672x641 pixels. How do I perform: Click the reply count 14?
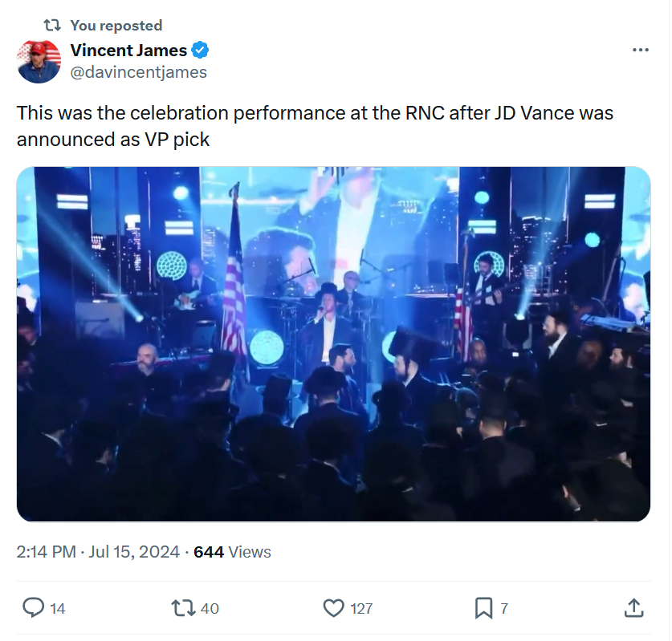[x=58, y=608]
